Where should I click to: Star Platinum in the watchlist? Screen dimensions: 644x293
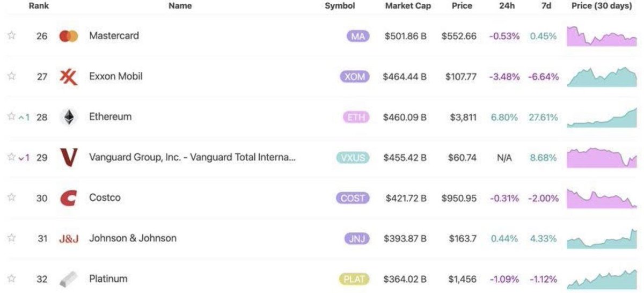coord(11,279)
